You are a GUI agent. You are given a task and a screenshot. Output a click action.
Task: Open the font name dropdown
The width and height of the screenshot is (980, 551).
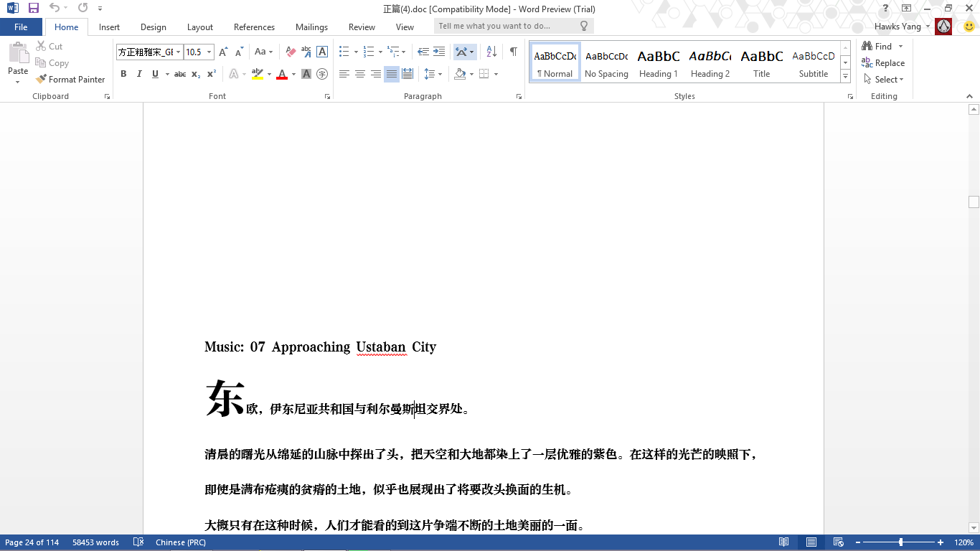point(179,52)
